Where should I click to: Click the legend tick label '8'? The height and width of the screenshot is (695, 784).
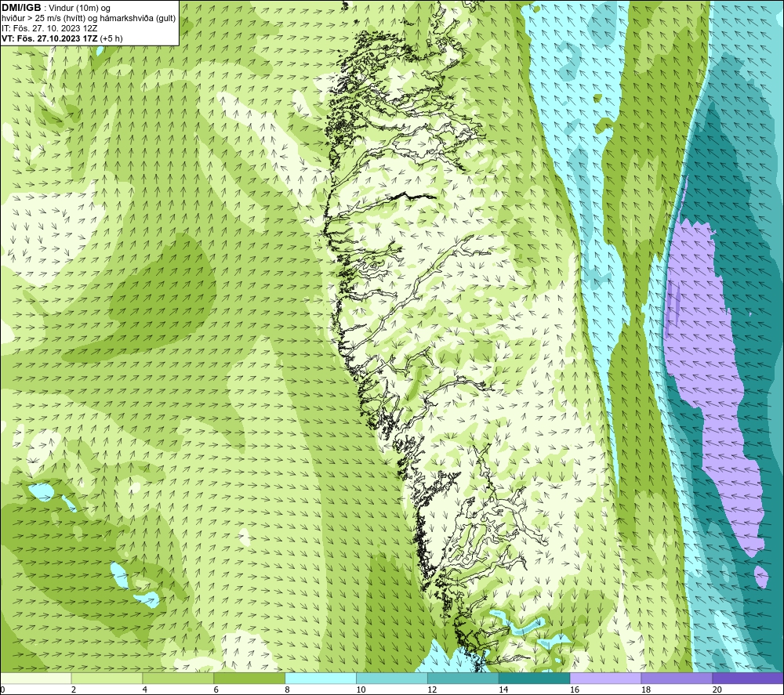click(x=288, y=690)
